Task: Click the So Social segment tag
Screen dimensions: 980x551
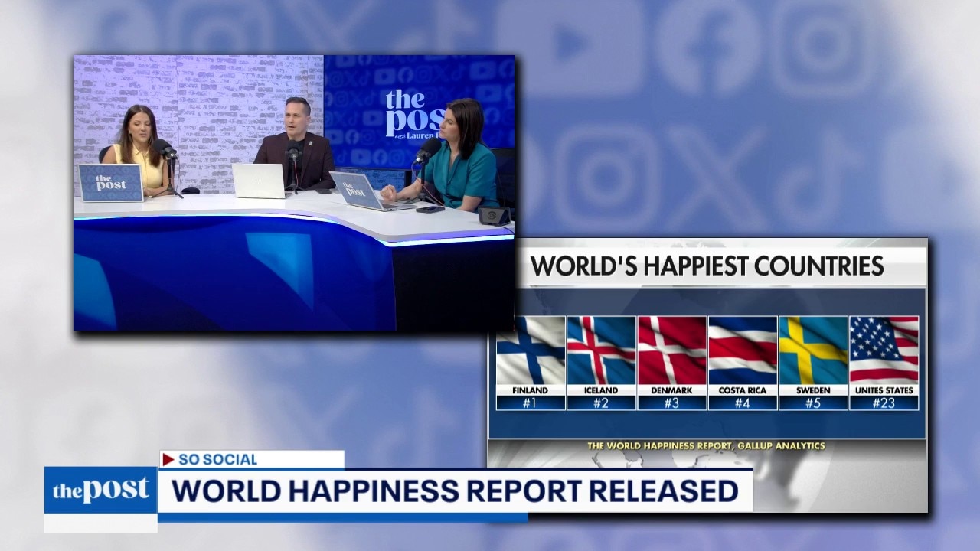Action: (x=217, y=459)
